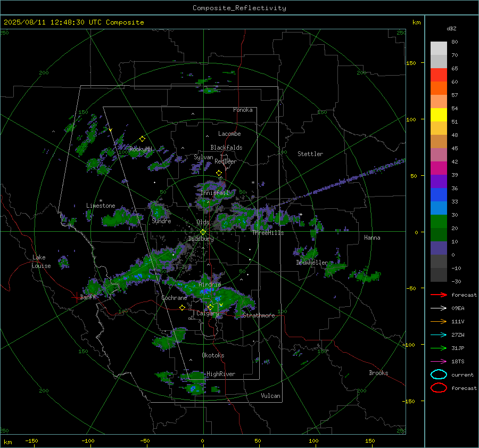The height and width of the screenshot is (448, 479).
Task: Click the red cross marker at Banff
Action: 76,297
